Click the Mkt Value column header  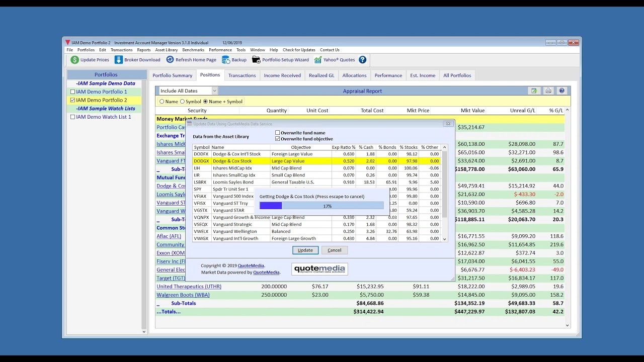tap(472, 111)
